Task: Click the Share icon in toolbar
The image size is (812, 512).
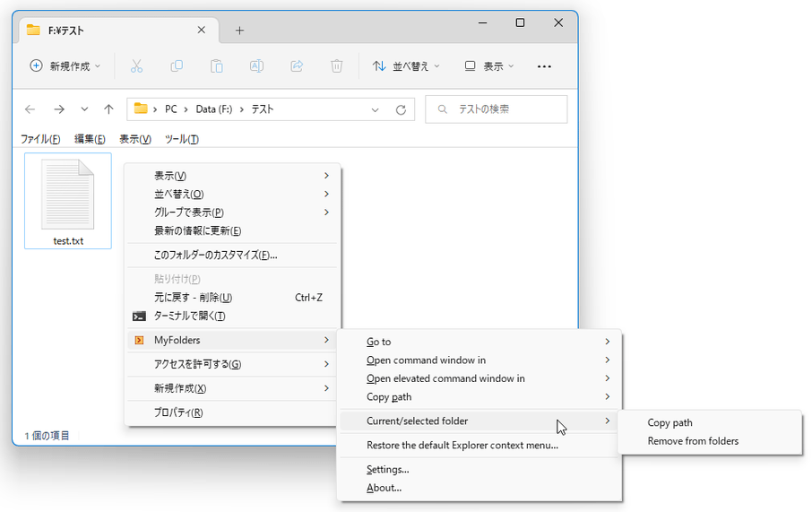Action: [297, 66]
